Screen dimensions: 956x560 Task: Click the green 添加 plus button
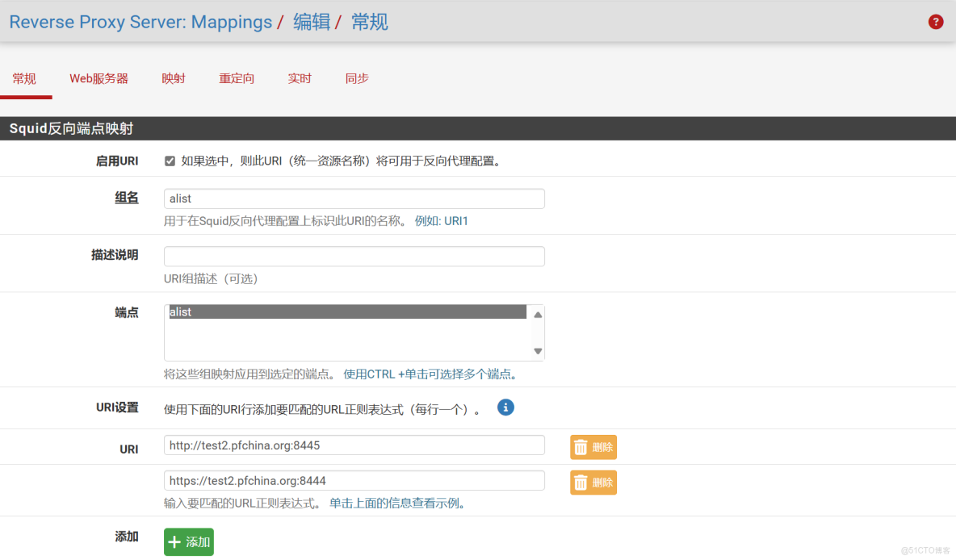188,542
